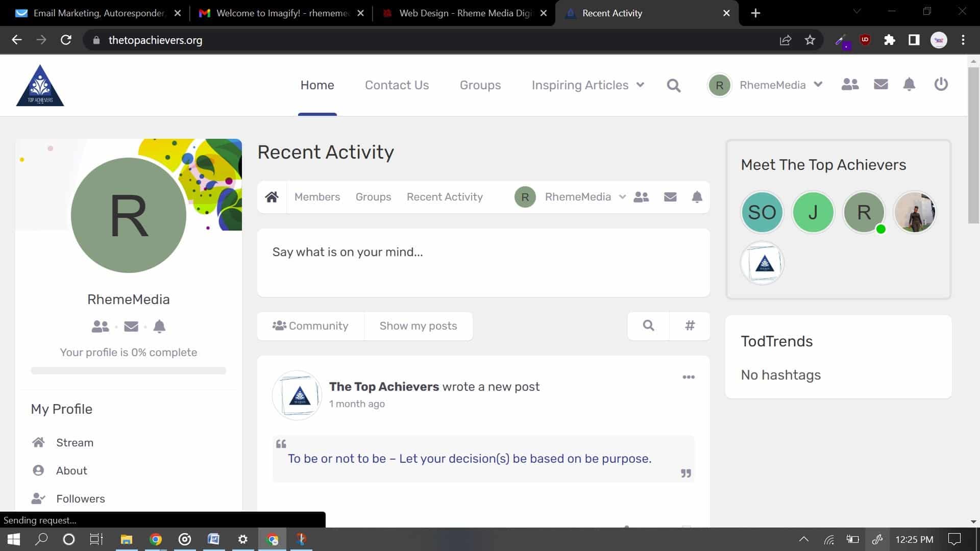
Task: Open the search icon in main navigation
Action: [x=674, y=85]
